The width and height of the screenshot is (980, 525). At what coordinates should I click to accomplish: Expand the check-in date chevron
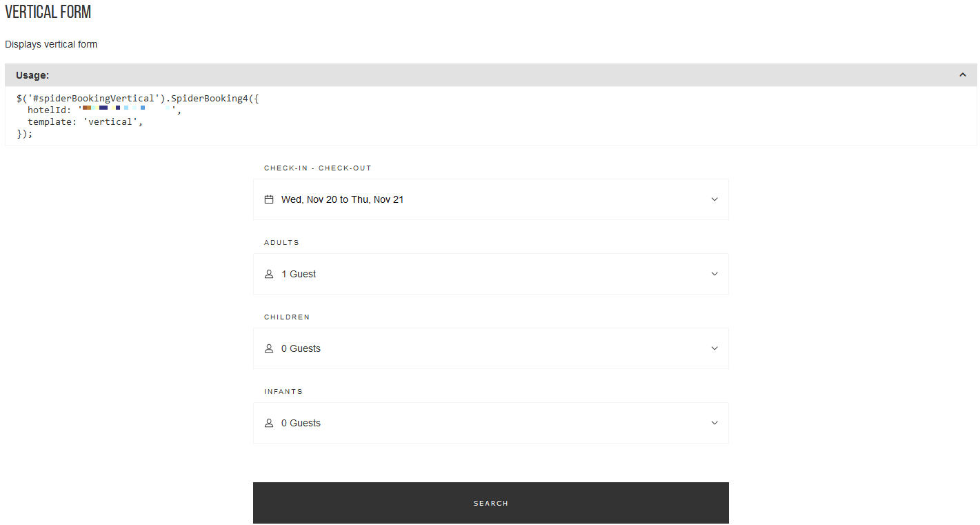714,199
